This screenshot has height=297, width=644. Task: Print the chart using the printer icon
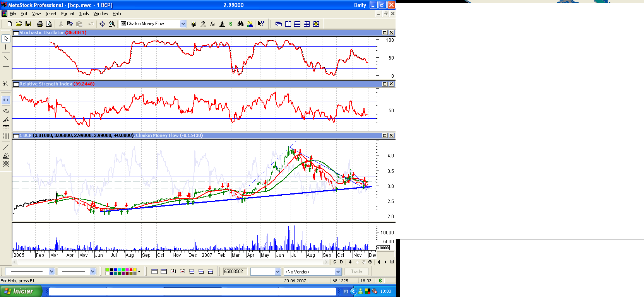[39, 24]
